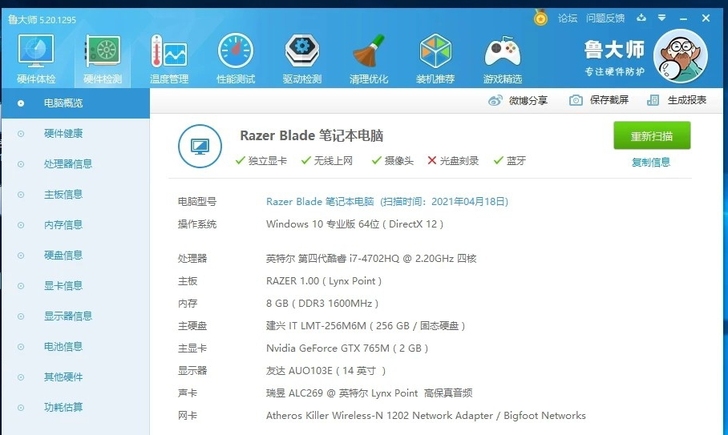Click the 无线上网 check label

(327, 161)
